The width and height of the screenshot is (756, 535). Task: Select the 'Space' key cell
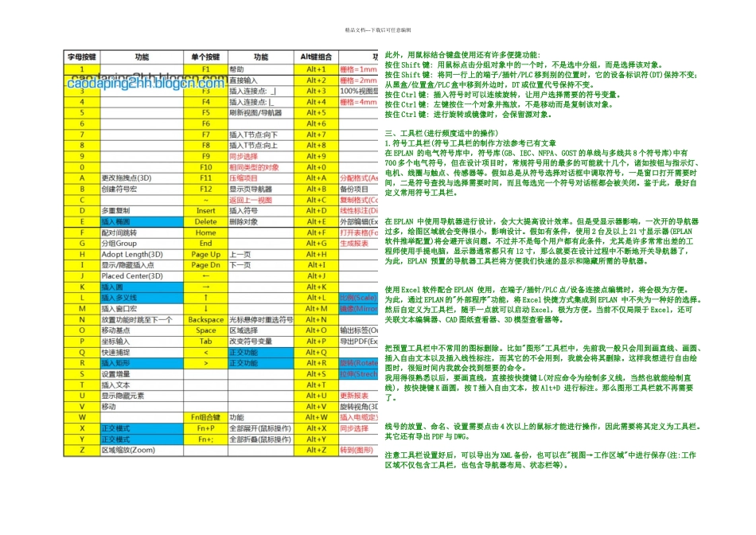205,330
